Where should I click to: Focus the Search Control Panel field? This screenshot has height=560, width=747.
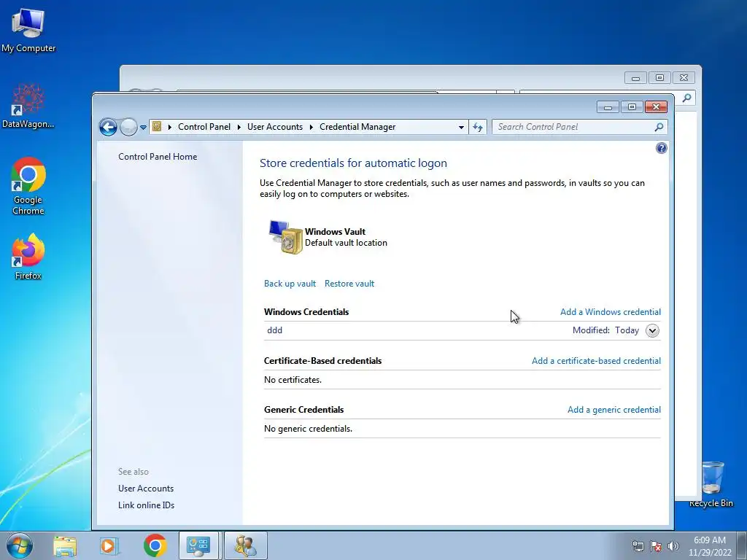tap(574, 127)
